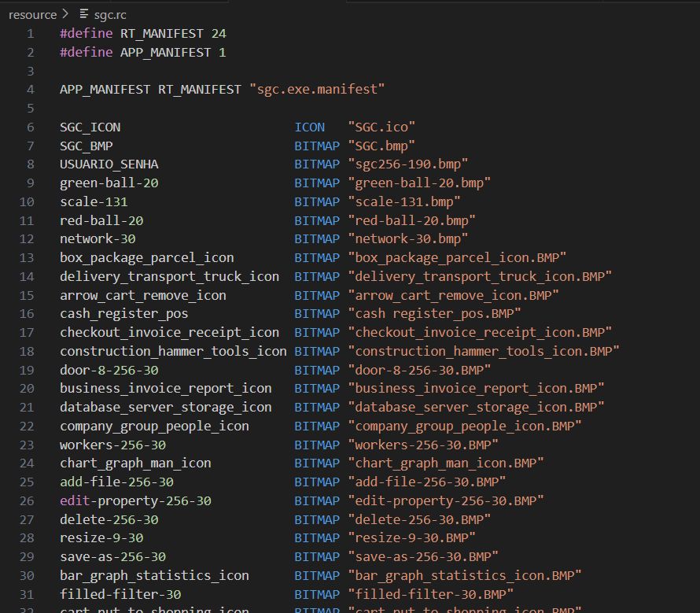Screen dimensions: 700x613
Task: Expand the breadcrumb chevron after resource
Action: pyautogui.click(x=64, y=14)
